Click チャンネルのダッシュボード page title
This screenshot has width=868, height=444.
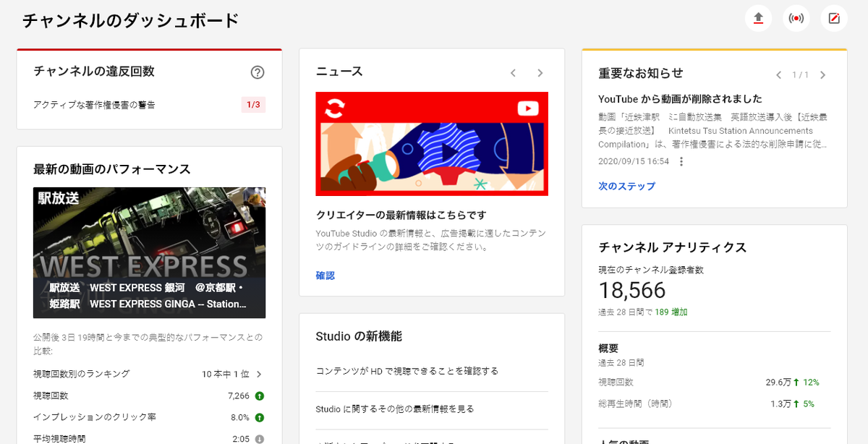[x=130, y=20]
